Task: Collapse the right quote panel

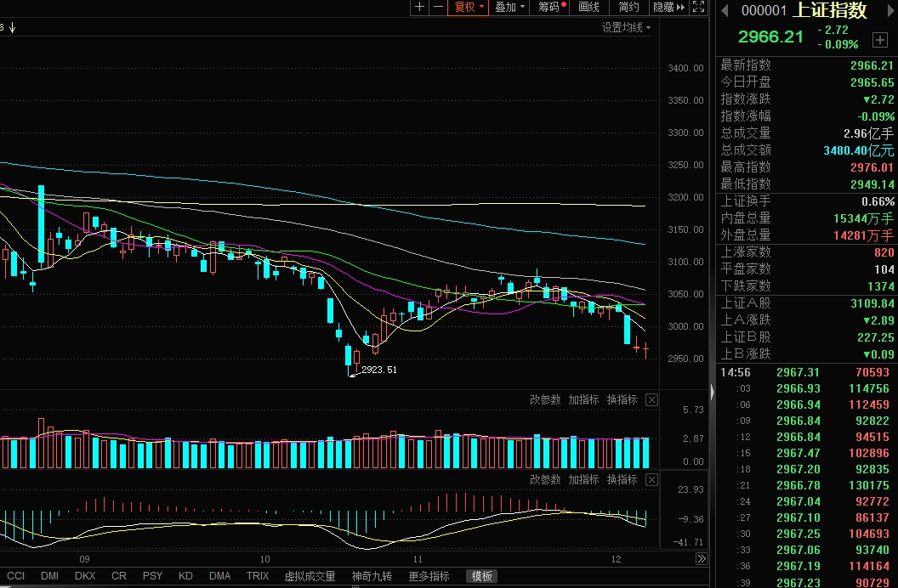Action: (x=713, y=391)
